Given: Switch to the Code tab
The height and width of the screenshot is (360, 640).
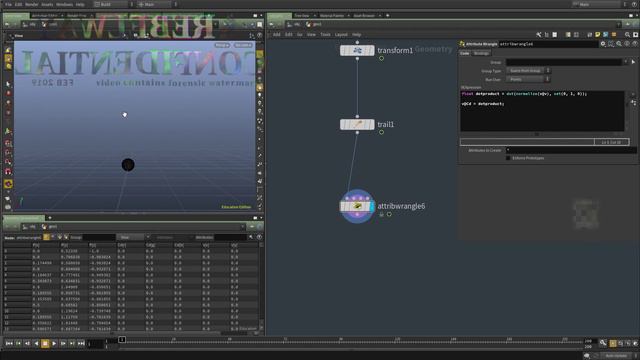Looking at the screenshot, I should point(465,53).
